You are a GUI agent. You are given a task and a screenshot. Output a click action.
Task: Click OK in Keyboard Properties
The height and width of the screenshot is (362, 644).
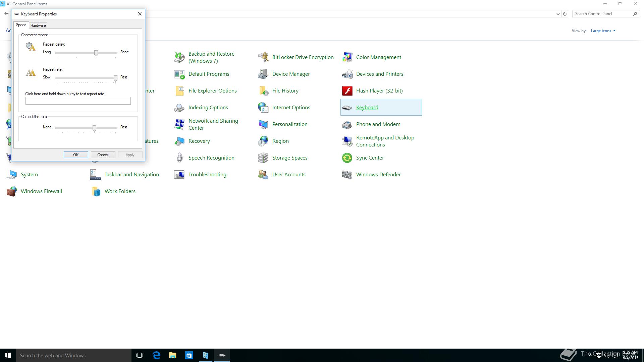[x=76, y=155]
